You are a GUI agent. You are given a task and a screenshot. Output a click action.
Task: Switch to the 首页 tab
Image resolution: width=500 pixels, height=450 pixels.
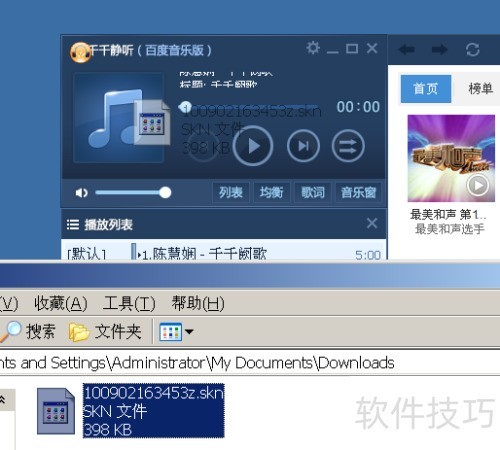pos(426,89)
